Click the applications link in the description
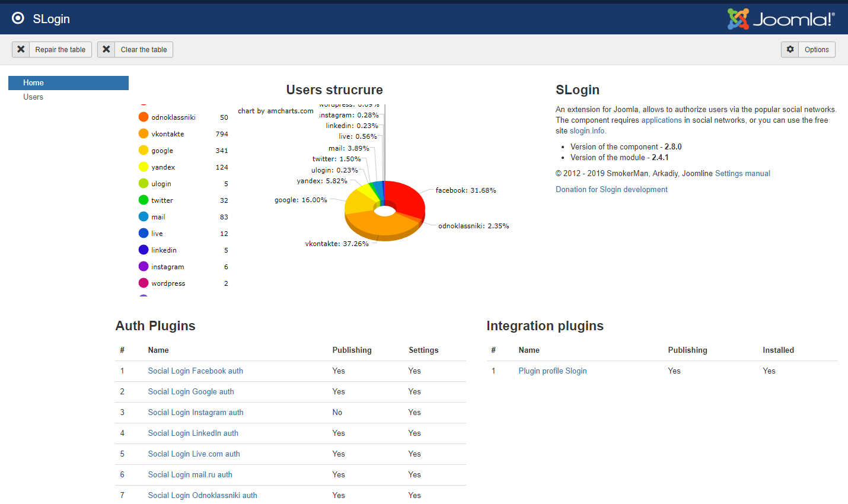Image resolution: width=848 pixels, height=504 pixels. 661,120
